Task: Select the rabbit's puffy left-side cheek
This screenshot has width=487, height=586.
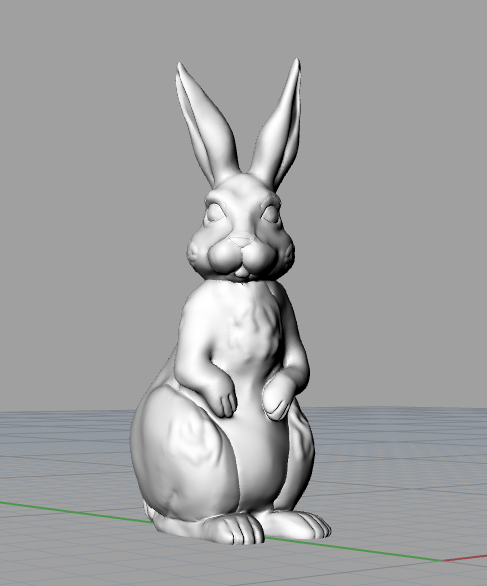Action: point(224,258)
